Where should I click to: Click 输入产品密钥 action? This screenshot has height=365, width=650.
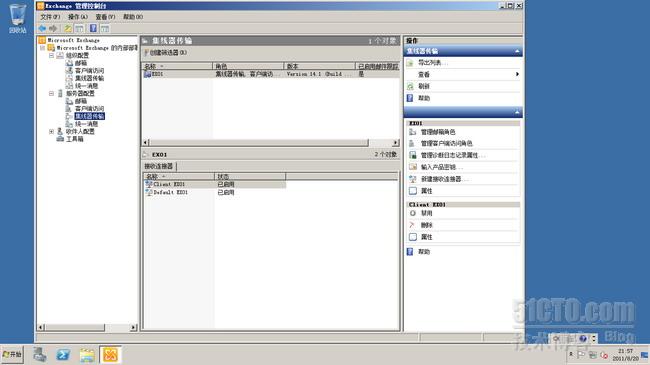coord(441,167)
